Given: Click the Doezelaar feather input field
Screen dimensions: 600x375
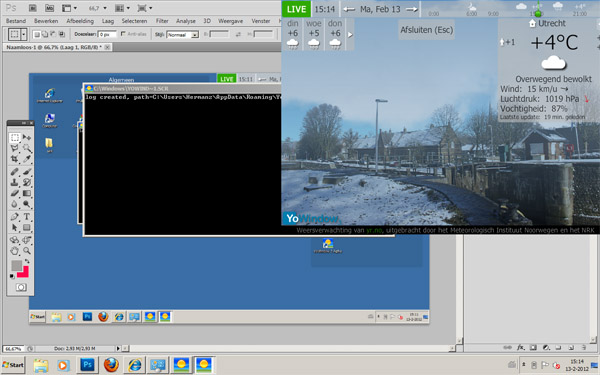Looking at the screenshot, I should pos(107,34).
